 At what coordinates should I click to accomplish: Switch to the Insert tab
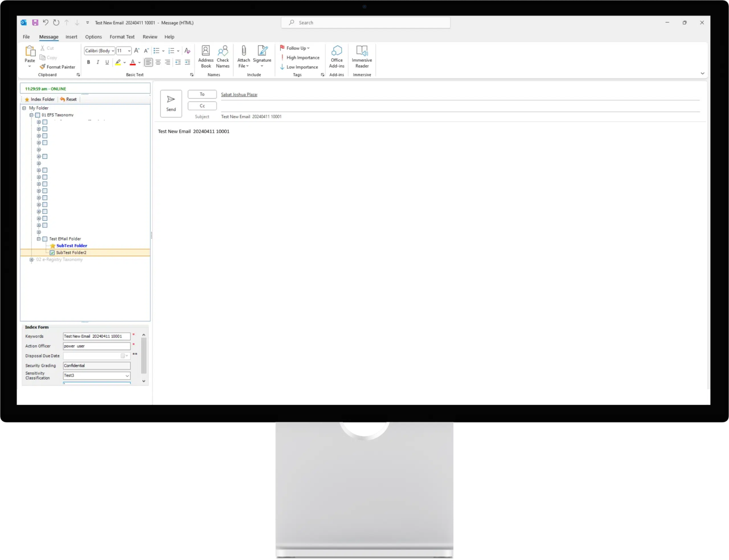pyautogui.click(x=71, y=37)
